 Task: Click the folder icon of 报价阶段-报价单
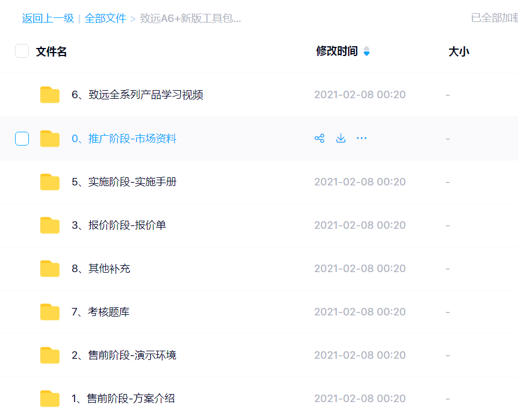coord(50,225)
